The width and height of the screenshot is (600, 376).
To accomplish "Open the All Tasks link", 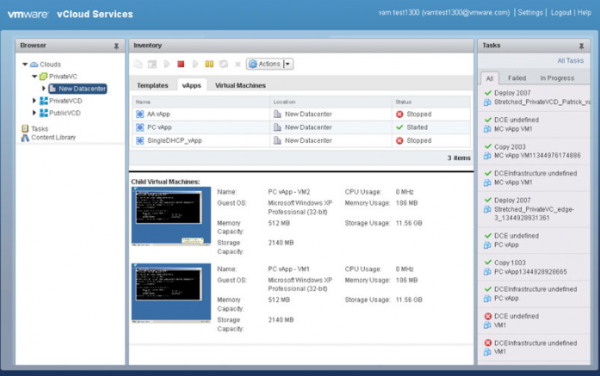I will click(570, 61).
